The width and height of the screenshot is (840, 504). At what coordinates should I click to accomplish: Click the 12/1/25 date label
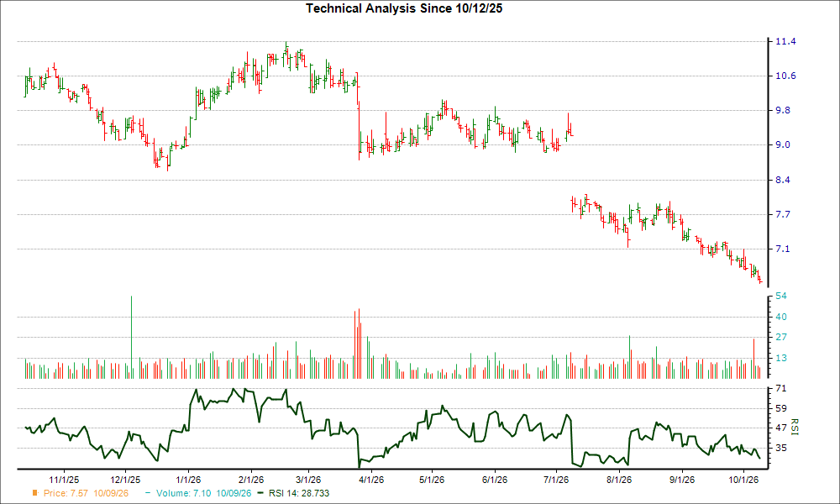tap(125, 480)
